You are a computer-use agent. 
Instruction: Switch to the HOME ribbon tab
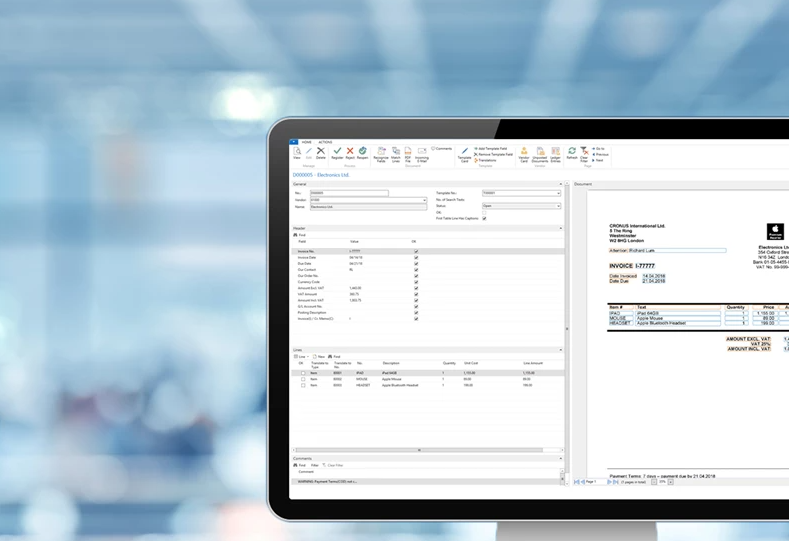306,142
